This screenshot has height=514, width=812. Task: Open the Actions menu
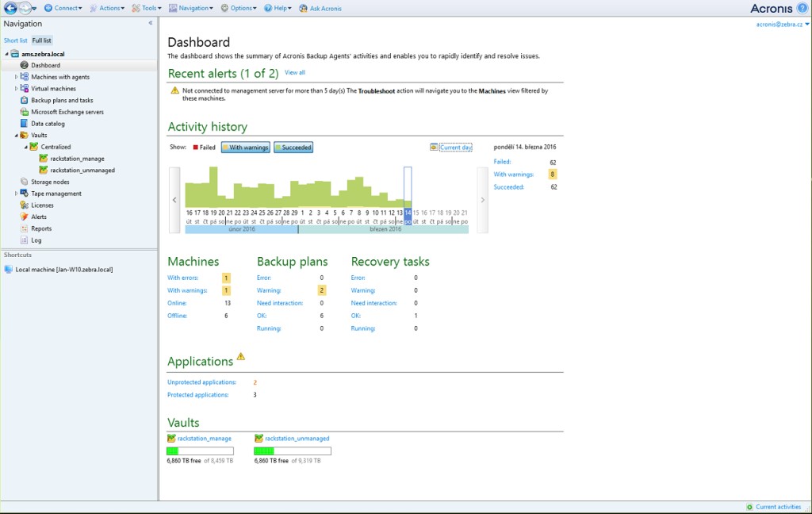107,8
